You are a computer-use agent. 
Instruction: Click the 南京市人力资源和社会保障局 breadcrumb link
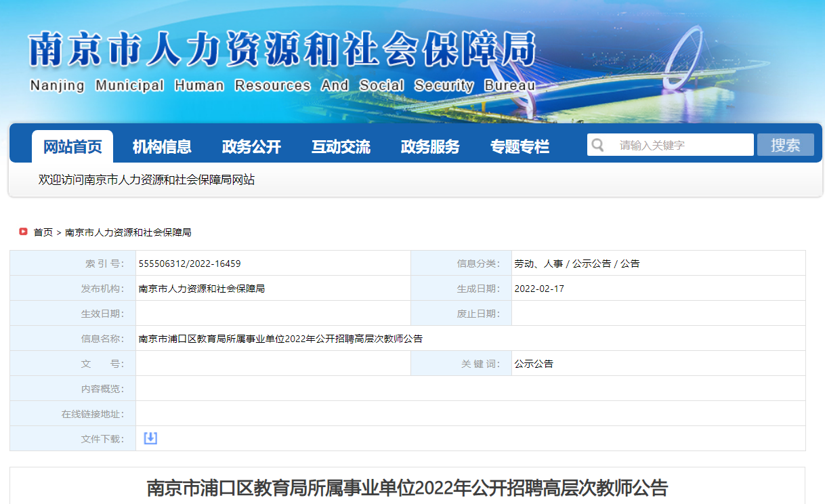128,232
